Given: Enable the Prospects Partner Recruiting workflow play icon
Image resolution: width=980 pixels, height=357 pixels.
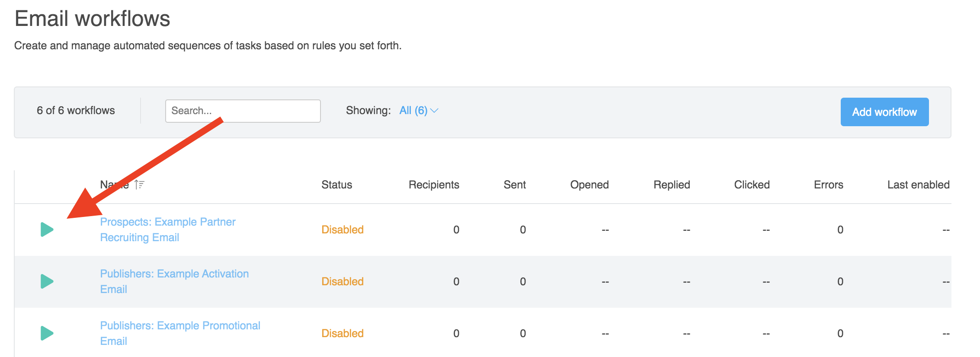Looking at the screenshot, I should point(47,229).
